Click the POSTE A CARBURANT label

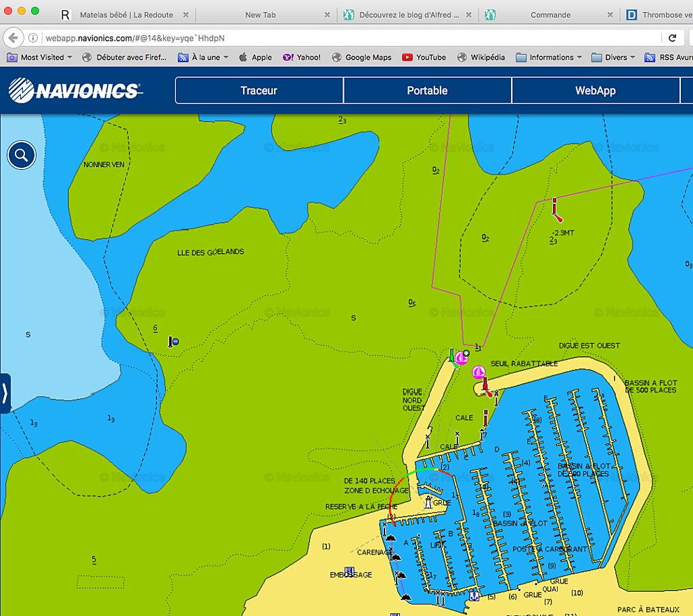pyautogui.click(x=550, y=549)
